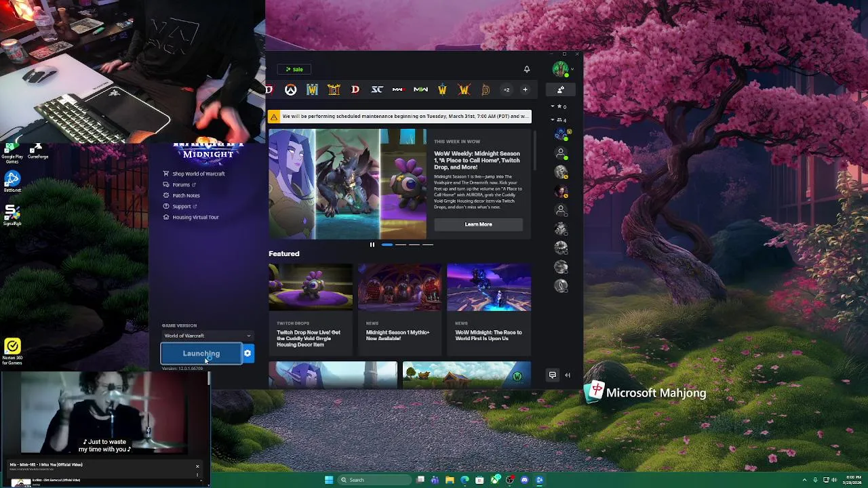Select the Warcraft III game icon
Viewport: 868px width, 488px height.
[x=312, y=89]
